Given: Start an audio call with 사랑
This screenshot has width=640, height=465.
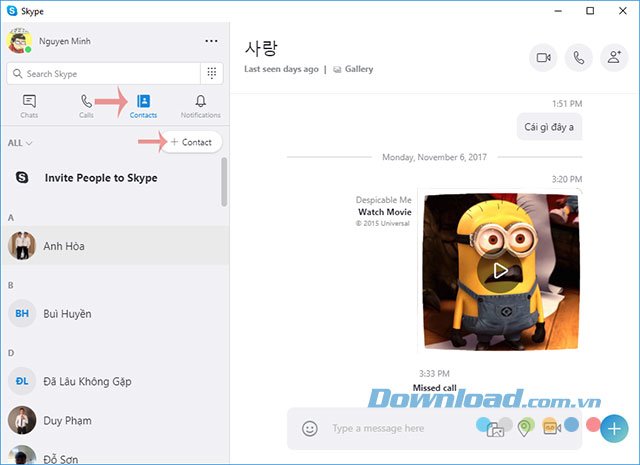Looking at the screenshot, I should [x=578, y=58].
